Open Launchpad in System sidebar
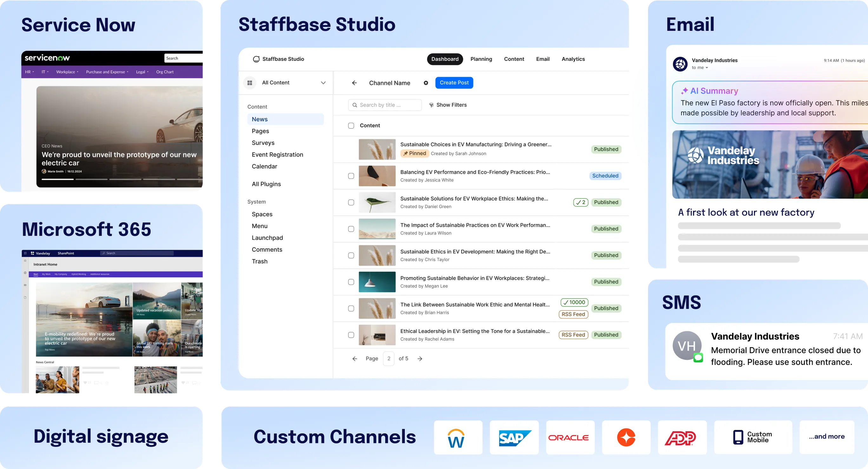This screenshot has height=469, width=868. (x=267, y=238)
